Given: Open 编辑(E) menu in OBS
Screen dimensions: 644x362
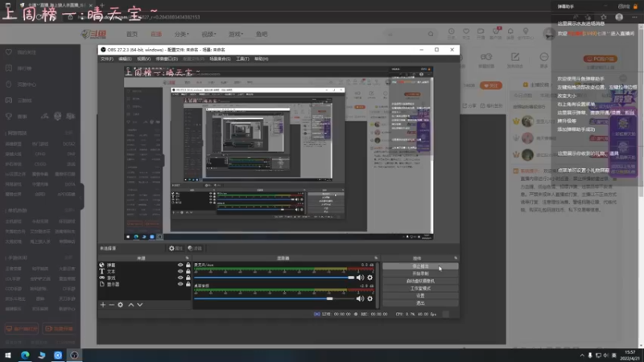Looking at the screenshot, I should pos(125,59).
